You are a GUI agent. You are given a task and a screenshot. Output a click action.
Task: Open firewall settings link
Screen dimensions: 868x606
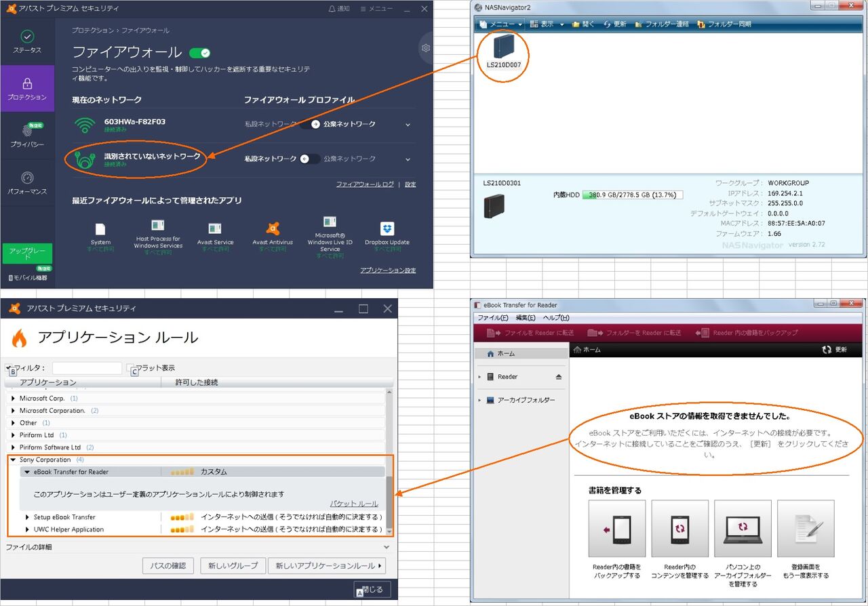[410, 184]
